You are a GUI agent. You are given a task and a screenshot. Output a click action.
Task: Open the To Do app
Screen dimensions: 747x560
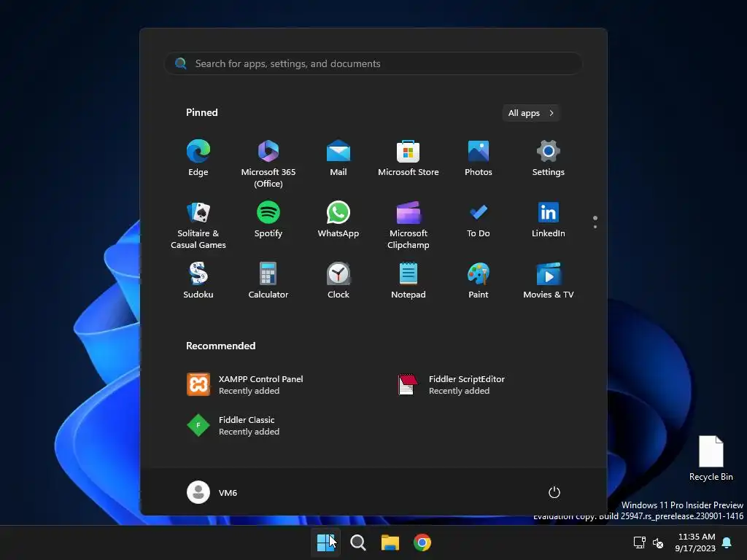[x=479, y=219]
